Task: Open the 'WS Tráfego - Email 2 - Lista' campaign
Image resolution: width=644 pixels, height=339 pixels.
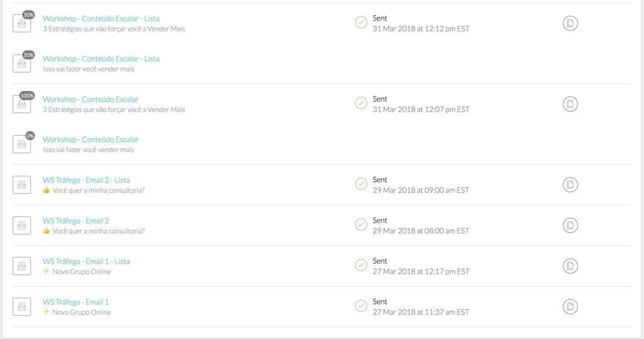Action: (86, 180)
